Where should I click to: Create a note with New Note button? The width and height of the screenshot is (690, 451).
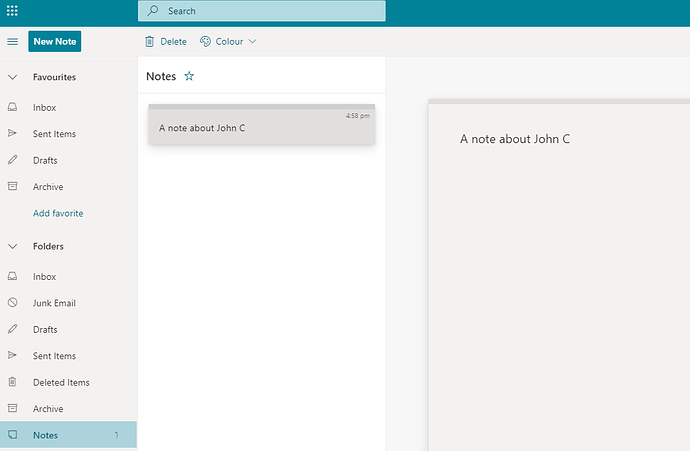55,41
